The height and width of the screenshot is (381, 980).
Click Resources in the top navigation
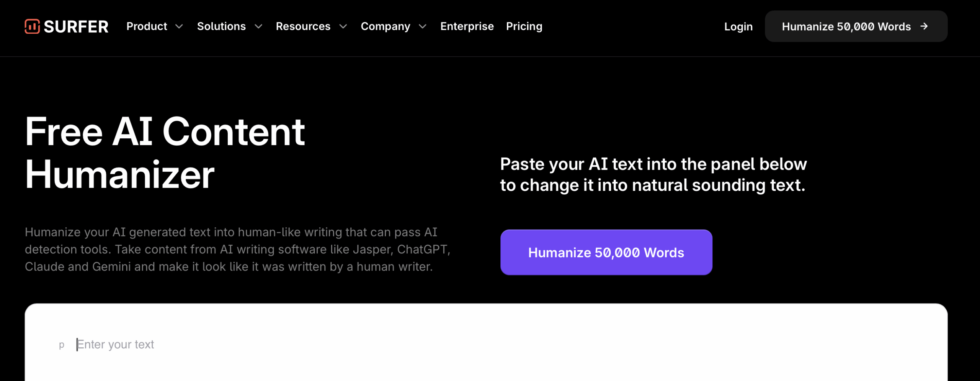point(304,26)
